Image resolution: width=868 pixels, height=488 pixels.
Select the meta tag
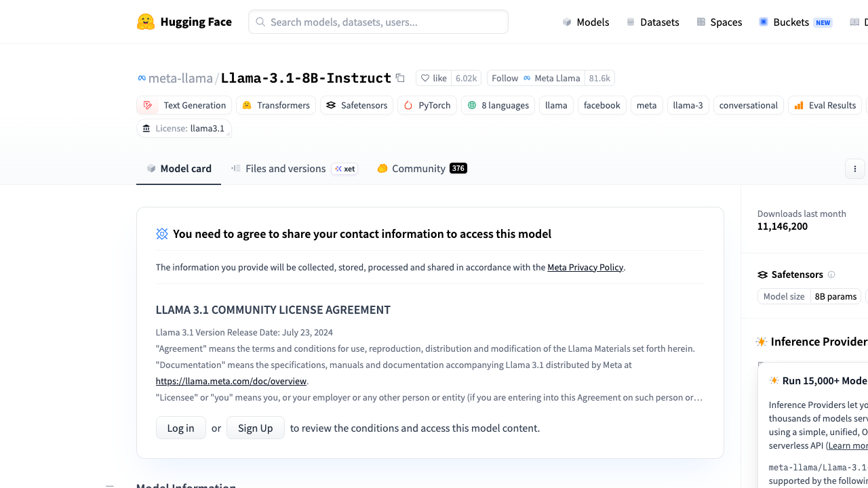(647, 105)
